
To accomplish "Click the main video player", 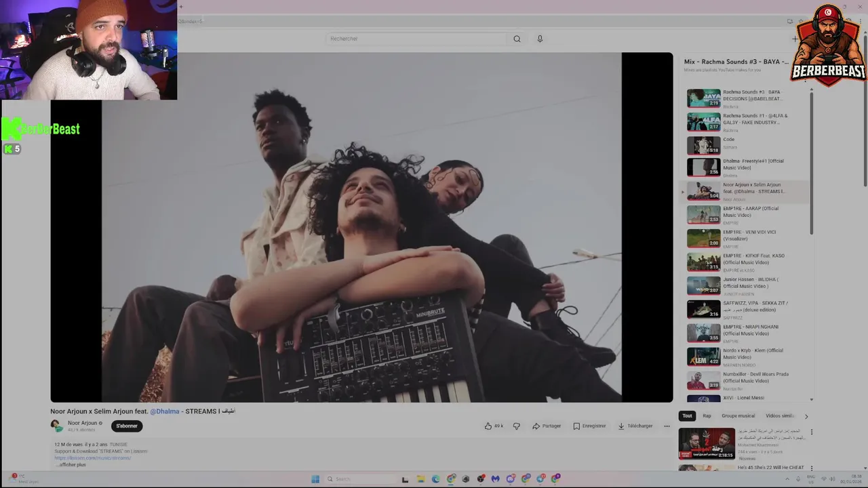I will pos(361,227).
